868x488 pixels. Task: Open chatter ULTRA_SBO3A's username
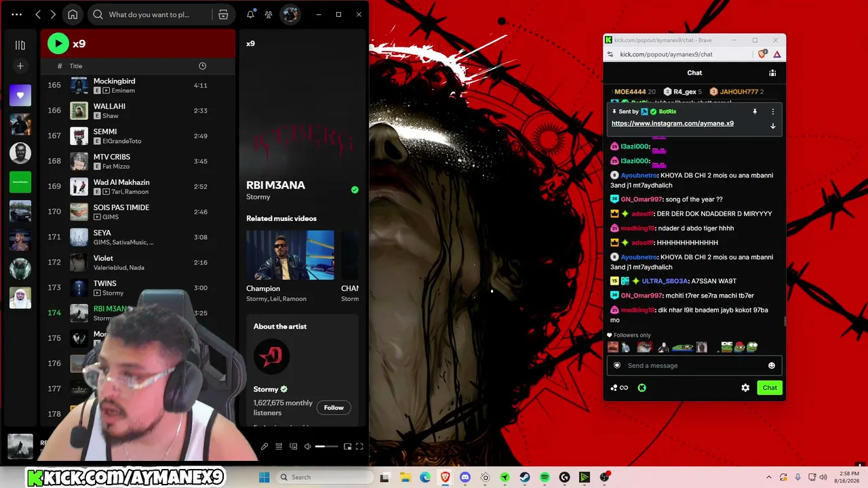click(x=665, y=281)
